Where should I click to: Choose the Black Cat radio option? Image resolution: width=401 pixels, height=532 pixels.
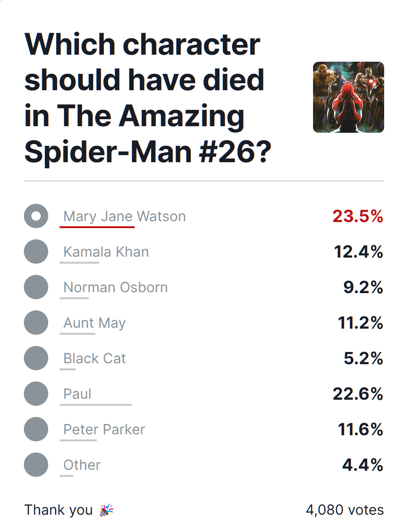(x=36, y=358)
